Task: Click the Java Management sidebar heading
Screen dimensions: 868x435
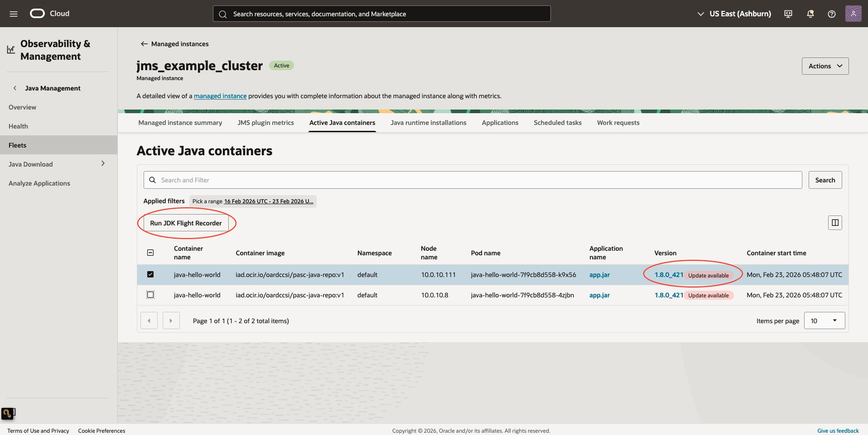Action: tap(53, 88)
